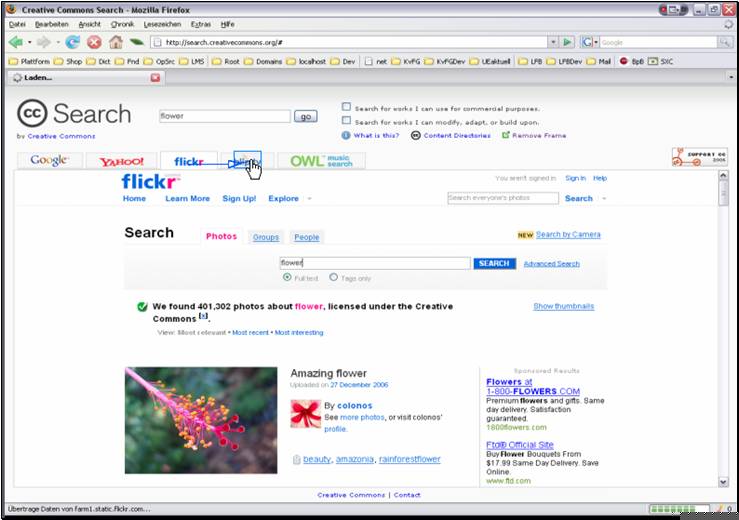Viewport: 739px width, 520px height.
Task: Close the loading tab with red X
Action: click(155, 78)
